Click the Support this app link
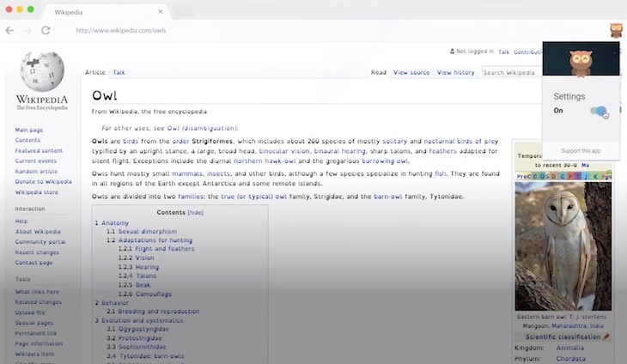Viewport: 627px width, 364px height. pos(581,150)
